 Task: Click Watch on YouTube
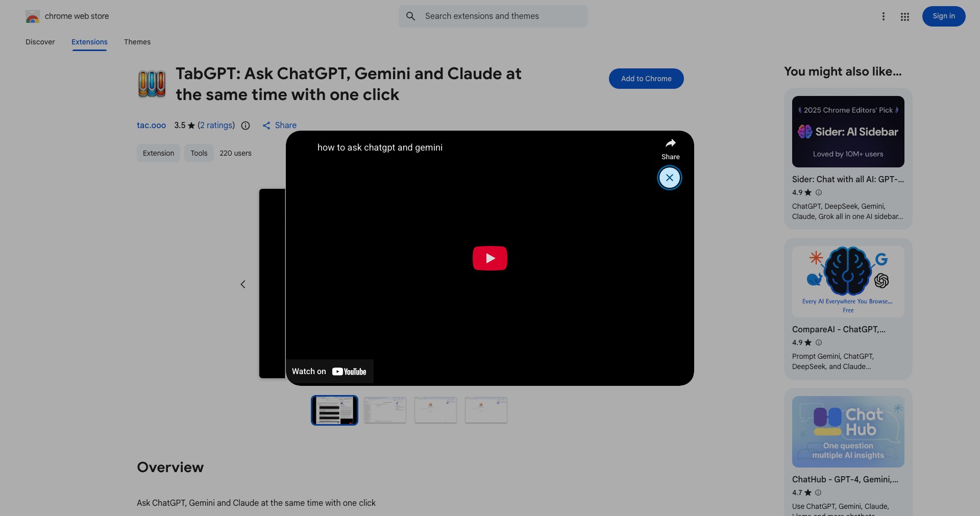click(329, 372)
